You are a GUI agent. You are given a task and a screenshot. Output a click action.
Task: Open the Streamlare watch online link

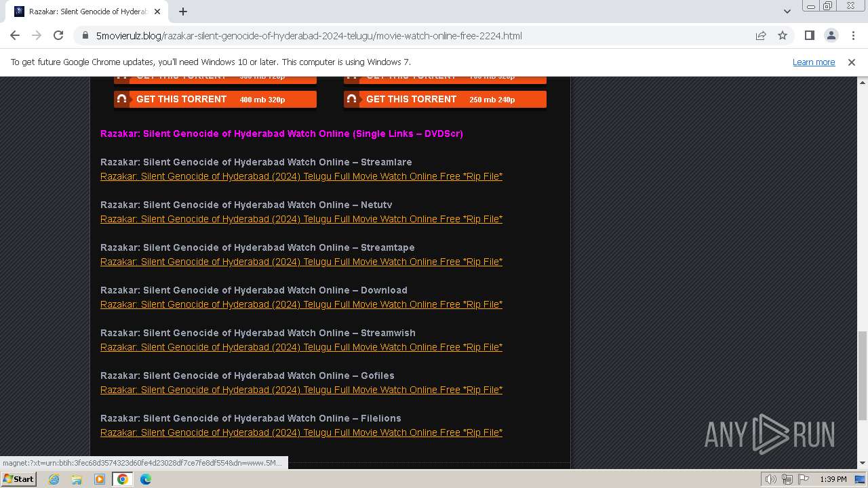301,176
